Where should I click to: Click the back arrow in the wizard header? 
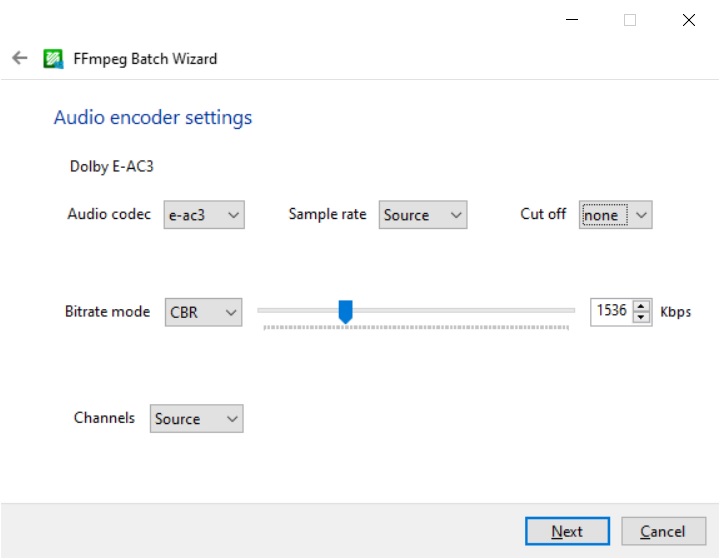19,58
